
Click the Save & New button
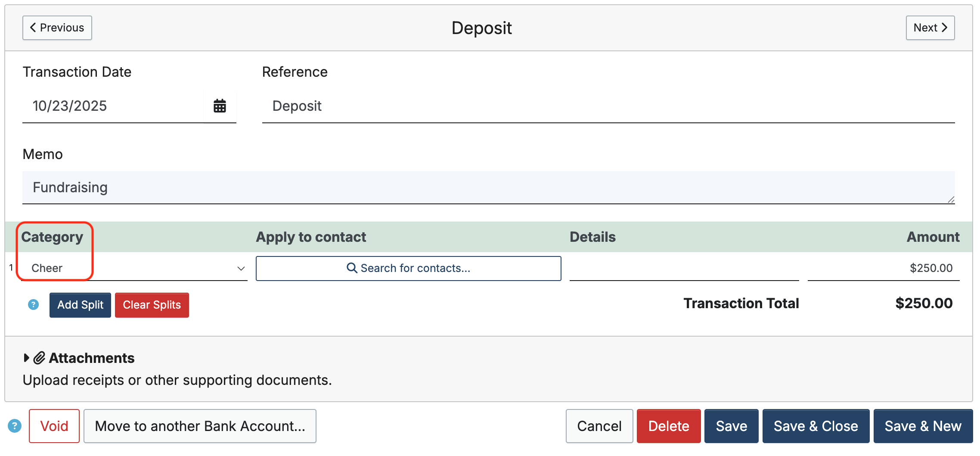pyautogui.click(x=923, y=426)
